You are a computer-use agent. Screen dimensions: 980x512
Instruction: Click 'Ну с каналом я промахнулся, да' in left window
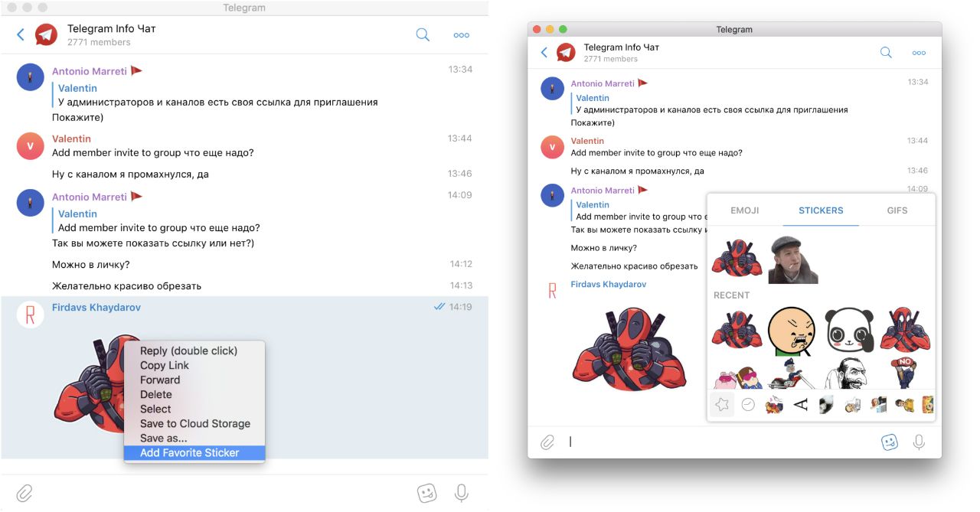click(130, 174)
